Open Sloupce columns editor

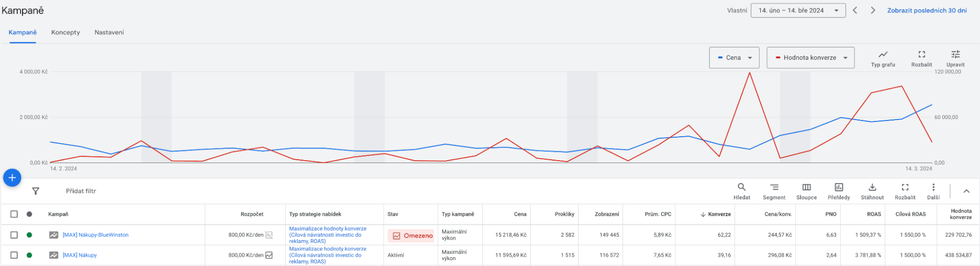click(806, 187)
